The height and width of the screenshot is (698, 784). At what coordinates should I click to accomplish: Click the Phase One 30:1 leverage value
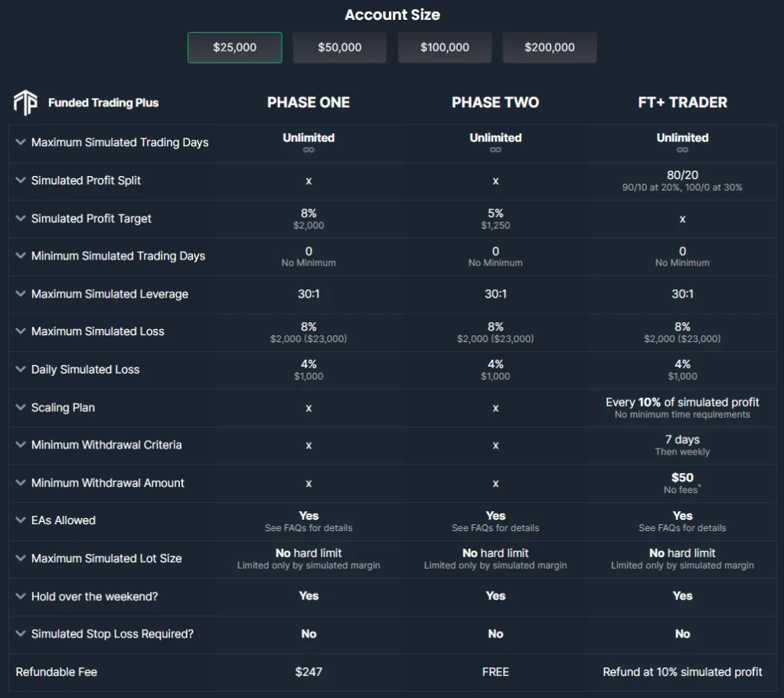pyautogui.click(x=309, y=293)
